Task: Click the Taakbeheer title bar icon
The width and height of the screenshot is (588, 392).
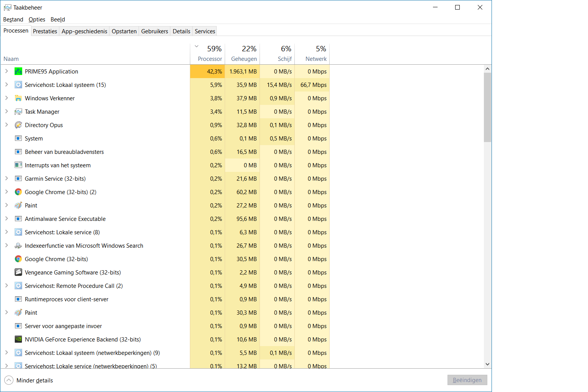Action: coord(8,7)
